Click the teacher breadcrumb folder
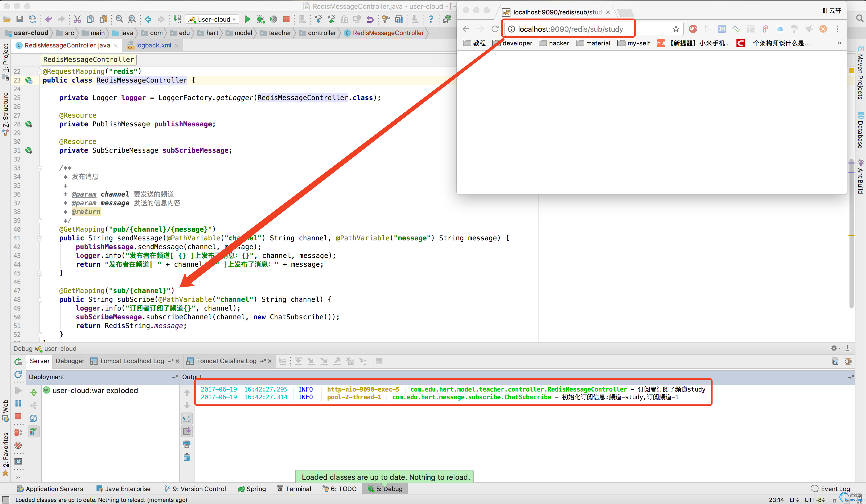Viewport: 866px width, 504px height. (276, 33)
